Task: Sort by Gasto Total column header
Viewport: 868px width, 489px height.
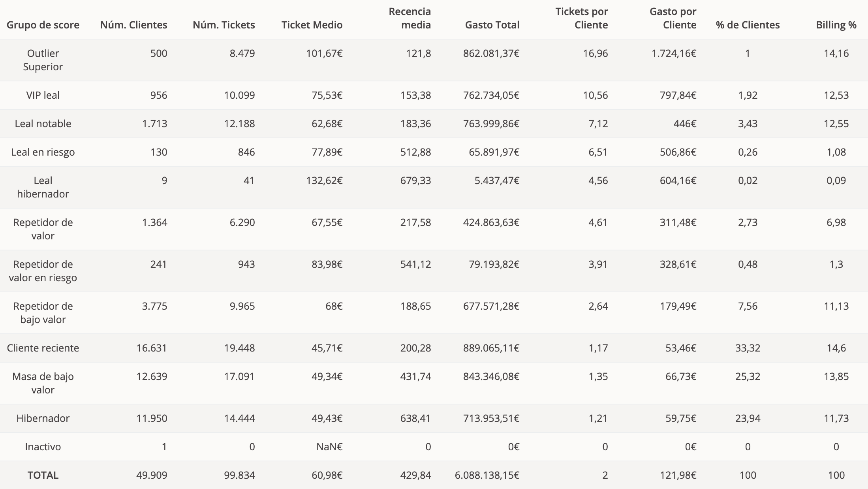Action: point(492,25)
